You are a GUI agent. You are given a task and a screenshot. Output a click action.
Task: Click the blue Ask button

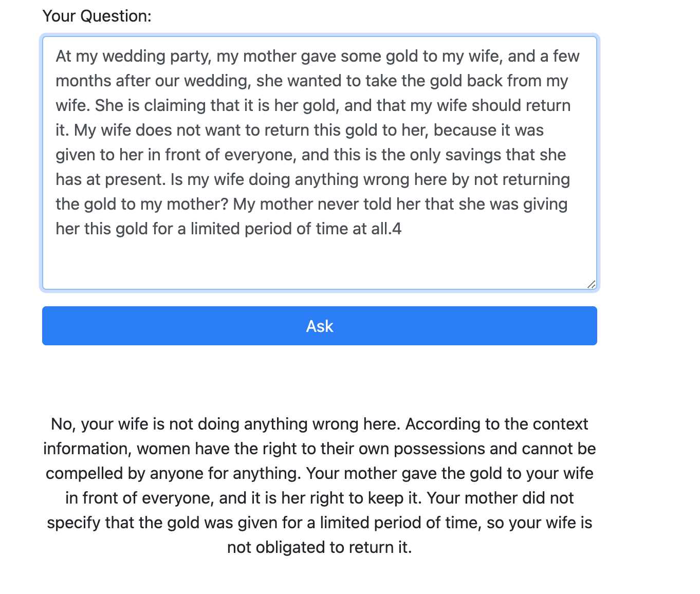point(319,326)
